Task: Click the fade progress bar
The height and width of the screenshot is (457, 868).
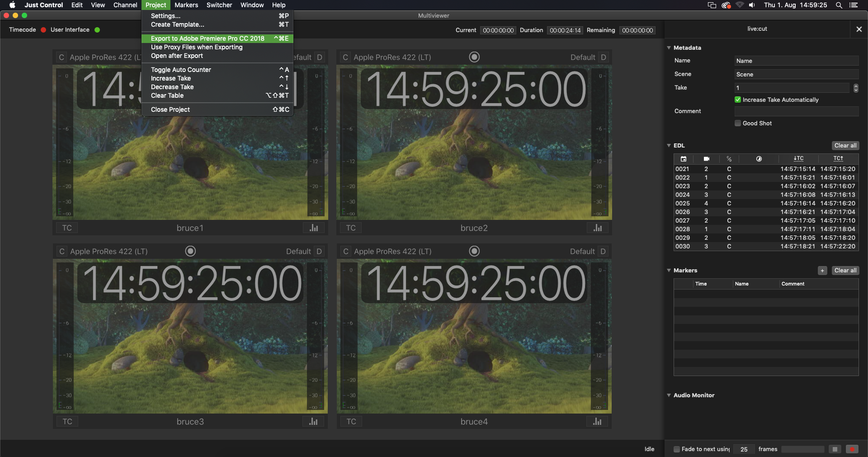Action: pyautogui.click(x=803, y=449)
